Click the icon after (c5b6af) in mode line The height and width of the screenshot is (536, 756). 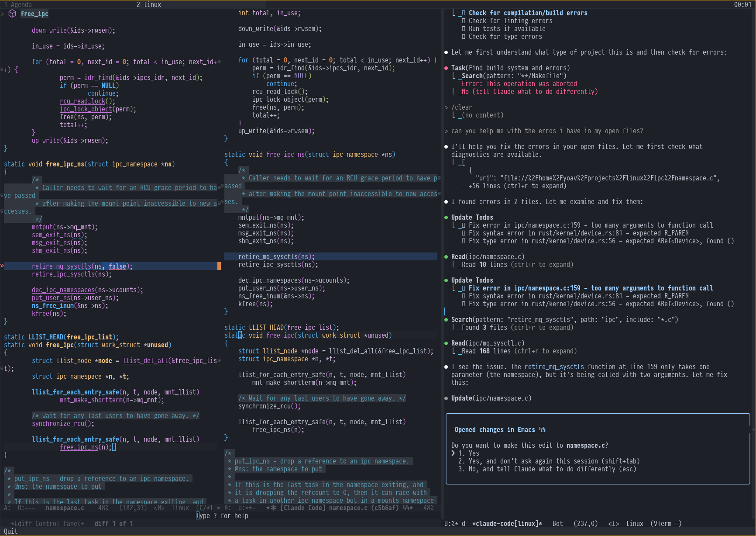click(407, 508)
